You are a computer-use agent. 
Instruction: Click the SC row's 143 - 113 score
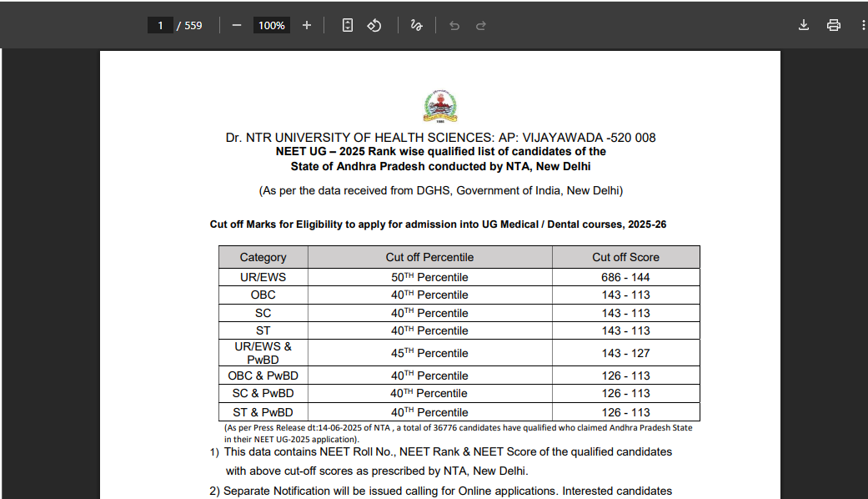pyautogui.click(x=625, y=314)
